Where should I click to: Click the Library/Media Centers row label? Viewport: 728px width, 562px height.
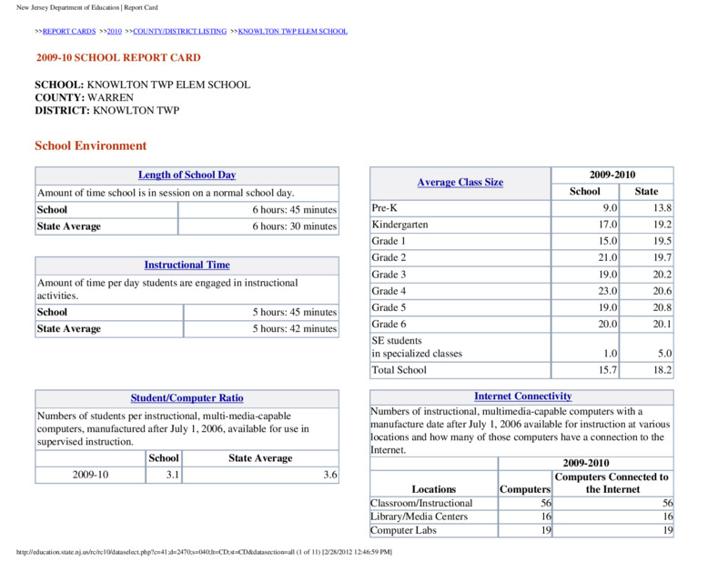tap(419, 517)
